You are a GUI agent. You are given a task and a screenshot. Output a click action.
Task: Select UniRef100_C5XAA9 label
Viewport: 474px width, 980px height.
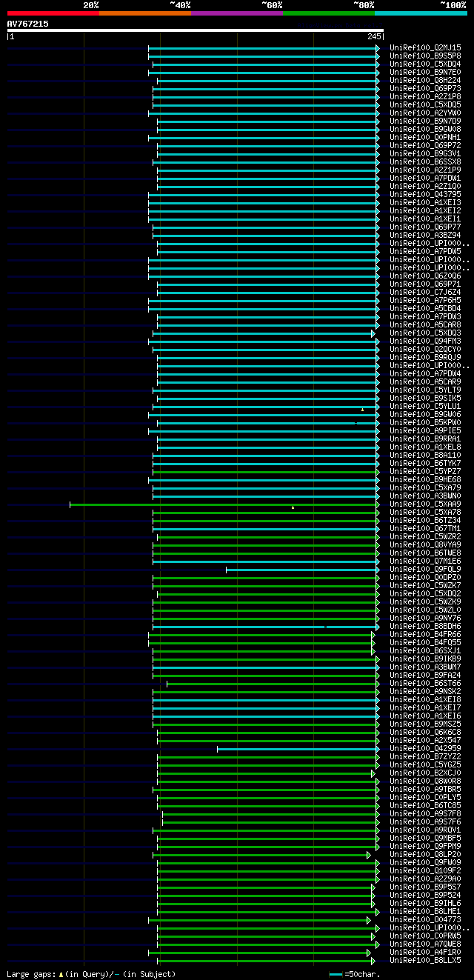pos(425,504)
